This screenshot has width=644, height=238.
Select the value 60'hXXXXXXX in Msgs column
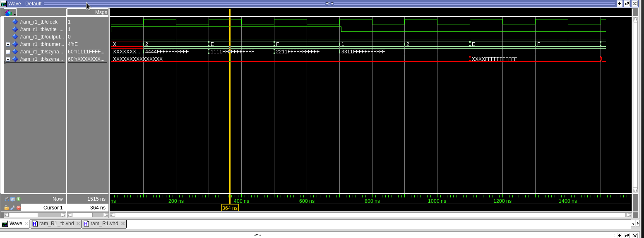(x=86, y=59)
